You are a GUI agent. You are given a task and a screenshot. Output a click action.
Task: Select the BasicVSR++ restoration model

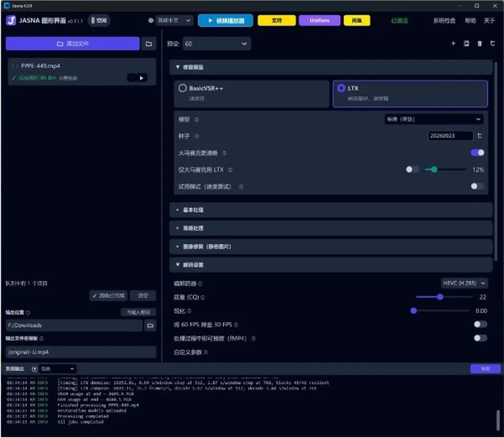[251, 93]
